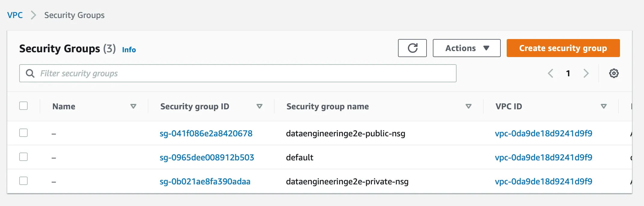This screenshot has height=206, width=644.
Task: Click Security Groups breadcrumb text
Action: tap(74, 15)
